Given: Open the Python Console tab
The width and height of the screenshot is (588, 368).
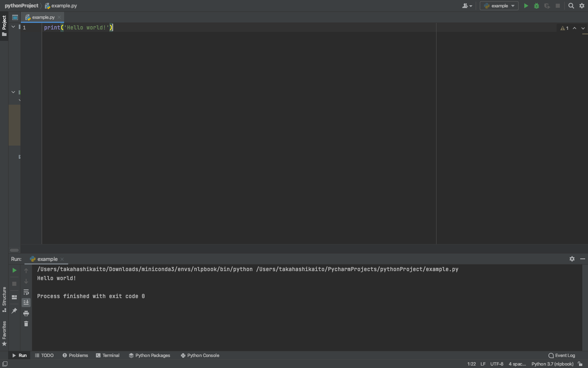Looking at the screenshot, I should [x=200, y=355].
